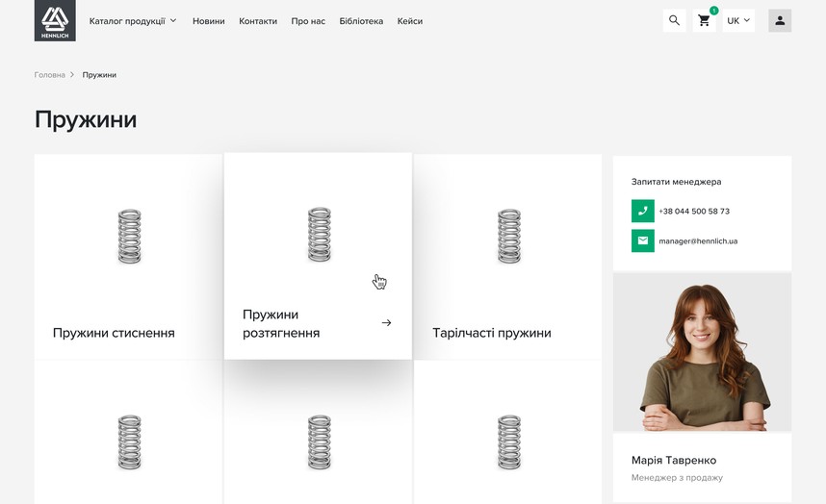Click the green email envelope icon
The image size is (826, 504).
point(643,241)
